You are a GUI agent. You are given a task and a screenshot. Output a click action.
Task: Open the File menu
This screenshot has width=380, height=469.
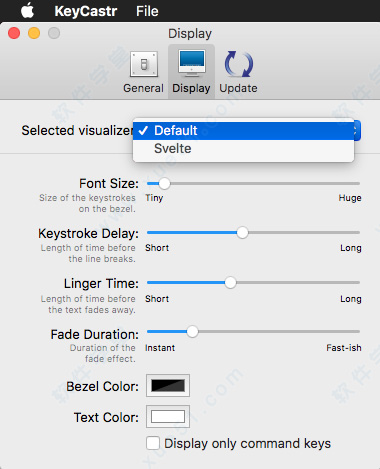click(147, 11)
